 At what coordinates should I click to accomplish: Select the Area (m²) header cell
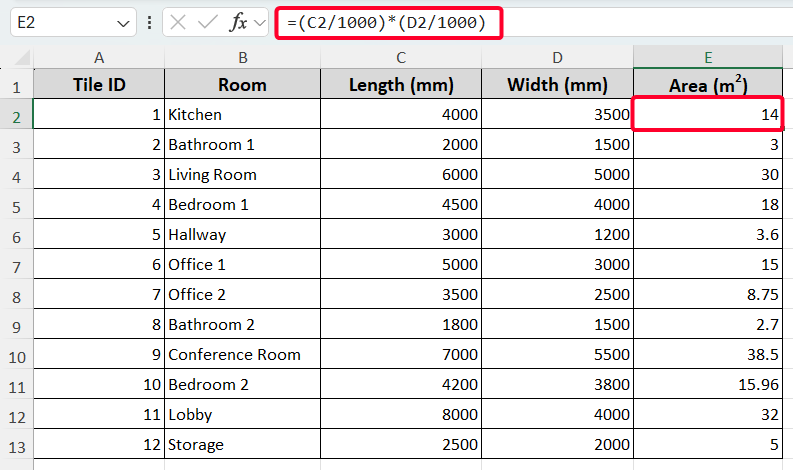point(708,85)
